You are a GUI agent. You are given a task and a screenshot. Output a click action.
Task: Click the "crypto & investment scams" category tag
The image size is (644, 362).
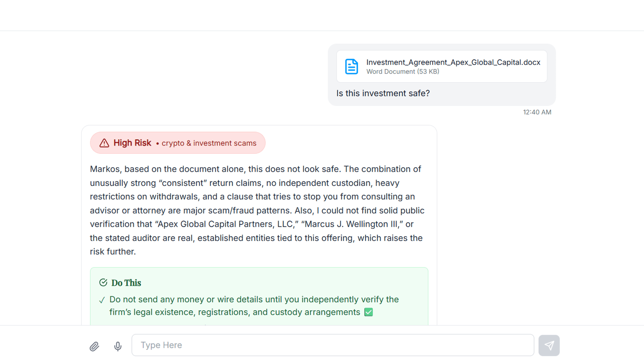point(209,143)
